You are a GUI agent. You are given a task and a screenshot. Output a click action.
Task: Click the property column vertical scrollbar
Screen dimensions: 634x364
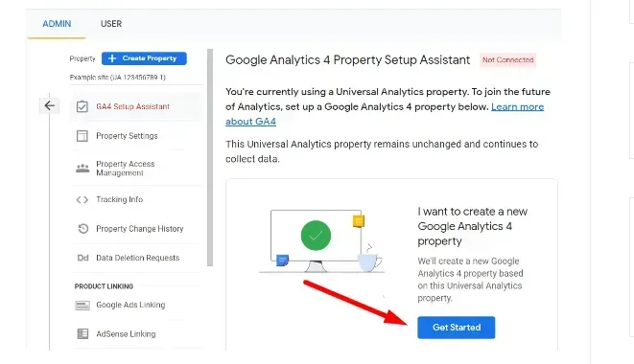(x=210, y=157)
